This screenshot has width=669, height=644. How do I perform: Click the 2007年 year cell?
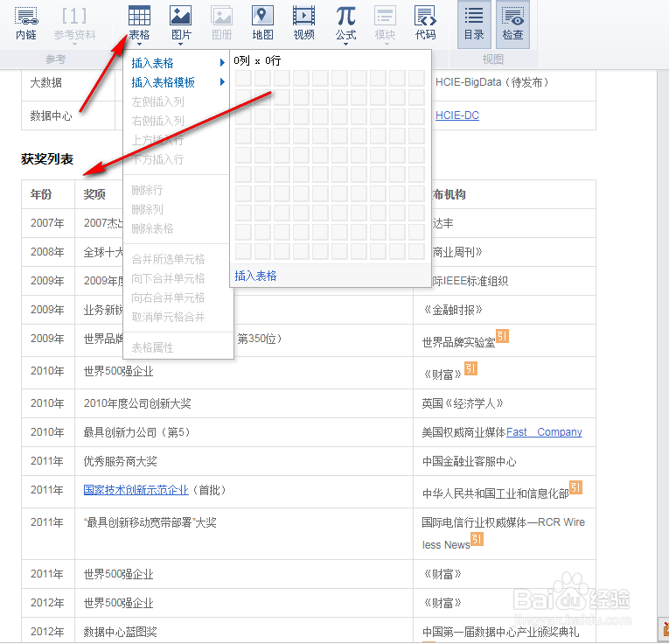48,223
